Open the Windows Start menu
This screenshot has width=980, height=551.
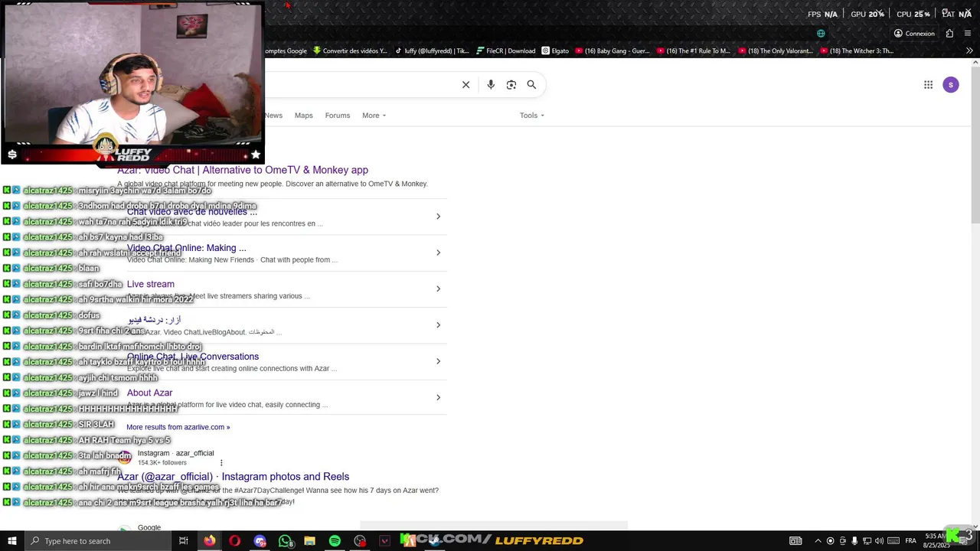[12, 541]
